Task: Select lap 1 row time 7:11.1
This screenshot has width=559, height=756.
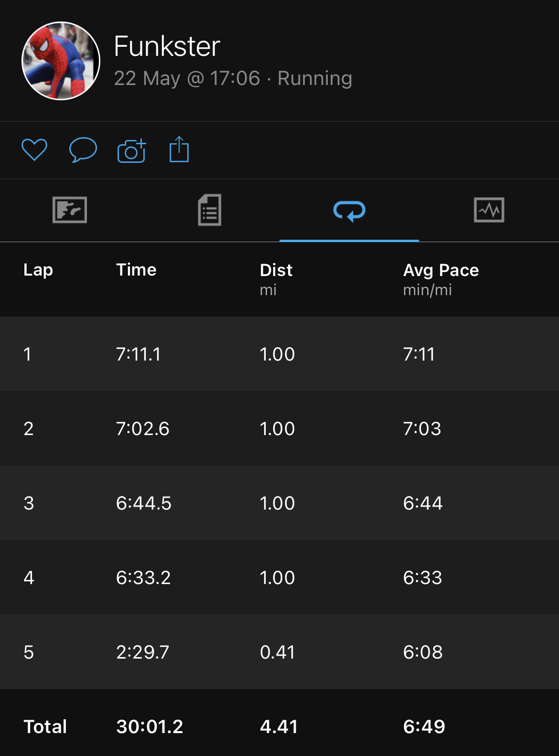Action: (x=139, y=354)
